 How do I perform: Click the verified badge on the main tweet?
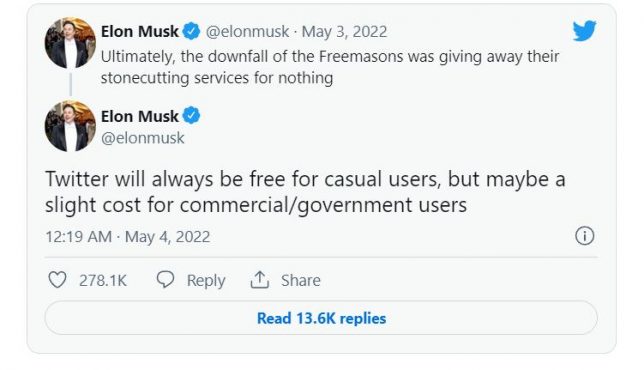191,116
